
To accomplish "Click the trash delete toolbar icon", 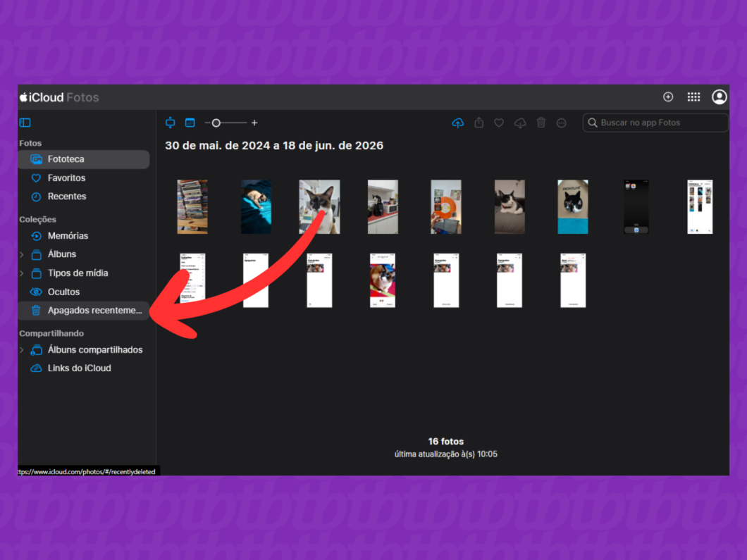I will 541,123.
